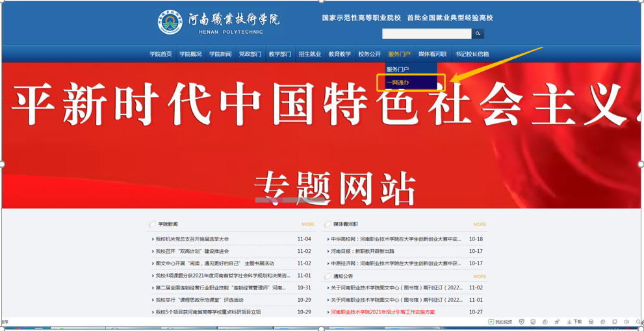Viewport: 644px width, 331px height.
Task: Select 服务门户 submenu entry in dropdown
Action: pos(398,69)
